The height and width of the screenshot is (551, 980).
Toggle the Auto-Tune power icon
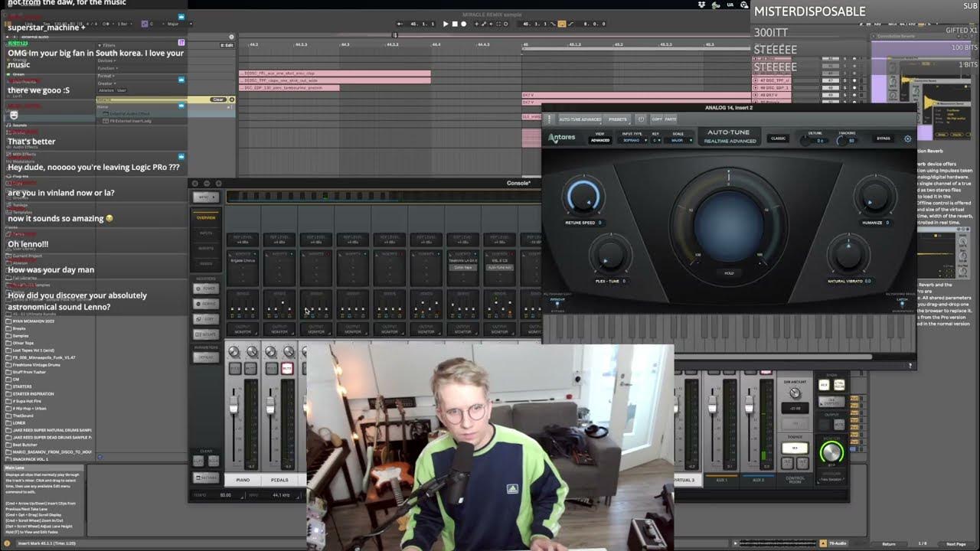[x=641, y=119]
